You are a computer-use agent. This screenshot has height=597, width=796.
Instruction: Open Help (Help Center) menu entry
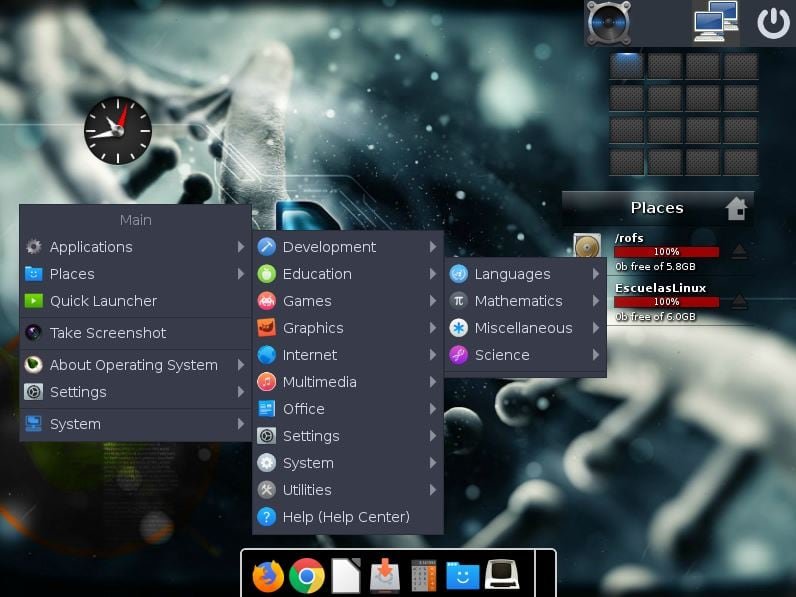pos(348,517)
